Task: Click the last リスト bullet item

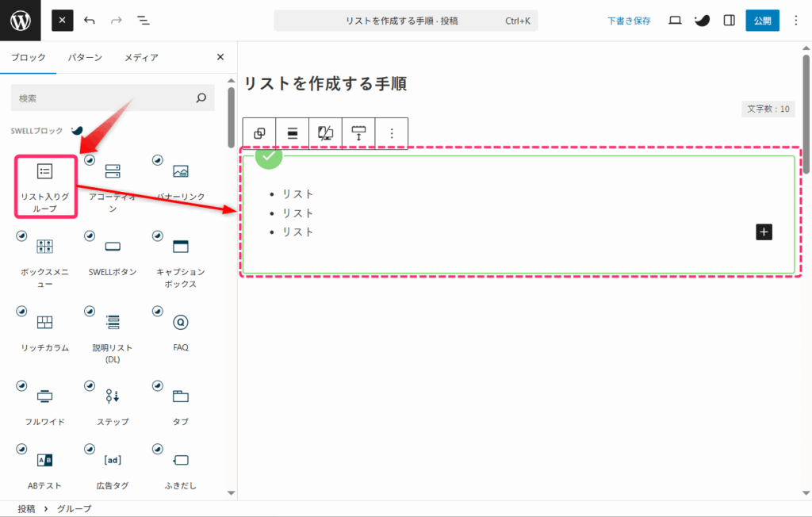Action: click(x=298, y=232)
